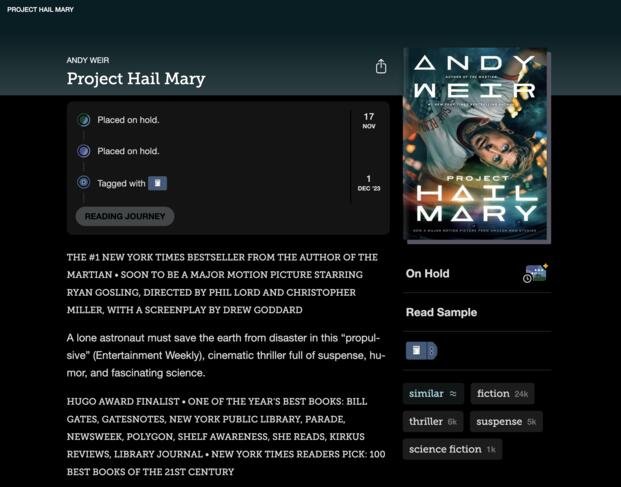The image size is (621, 487).
Task: Click the 1 Dec '23 date entry
Action: tap(369, 183)
